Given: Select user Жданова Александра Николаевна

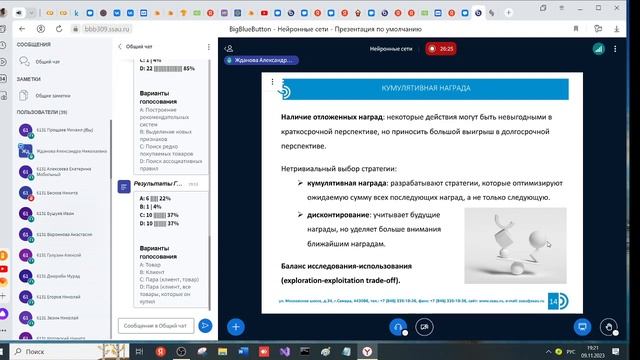Looking at the screenshot, I should tap(62, 151).
